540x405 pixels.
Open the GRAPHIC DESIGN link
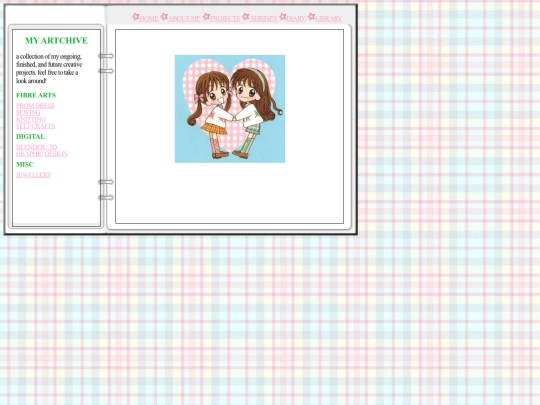(42, 154)
